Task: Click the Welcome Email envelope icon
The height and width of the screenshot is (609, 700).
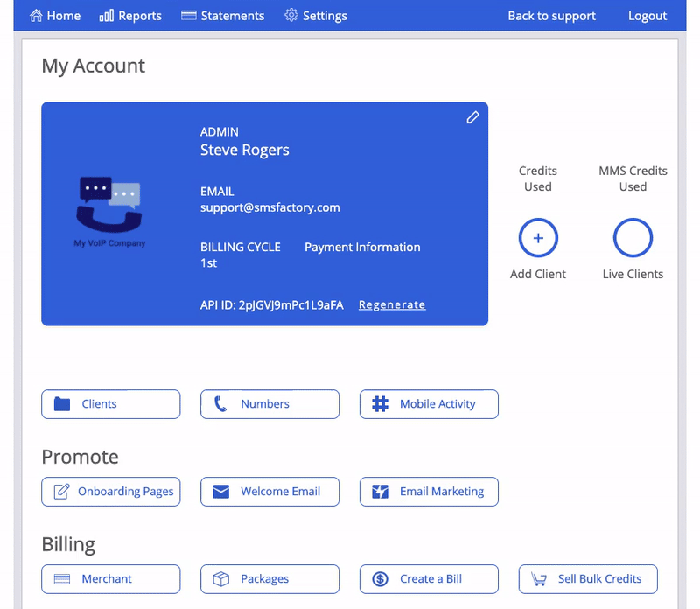Action: pyautogui.click(x=221, y=492)
